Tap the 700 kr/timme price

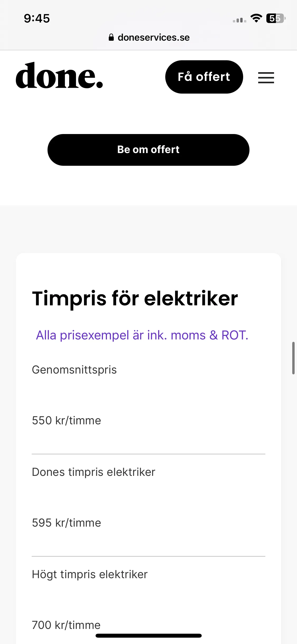click(66, 625)
